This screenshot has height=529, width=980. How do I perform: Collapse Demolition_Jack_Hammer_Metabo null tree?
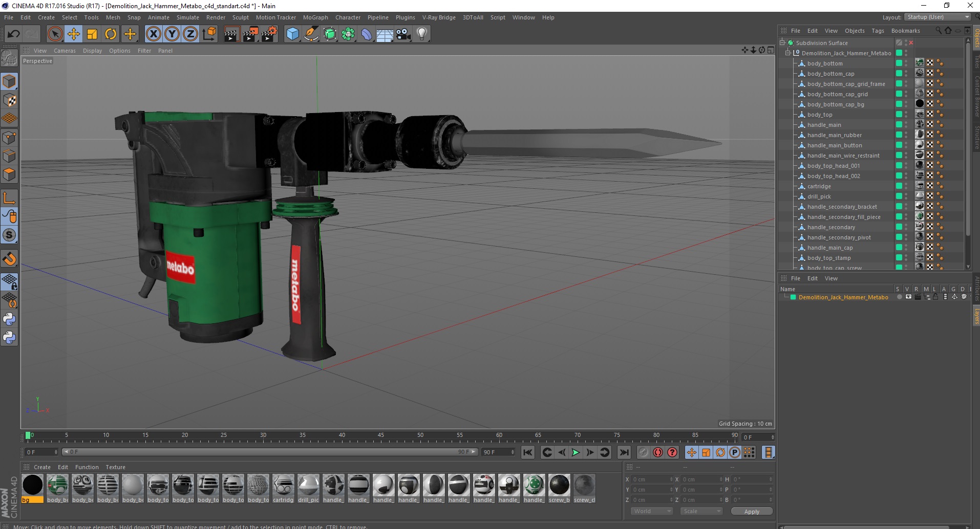[x=788, y=53]
